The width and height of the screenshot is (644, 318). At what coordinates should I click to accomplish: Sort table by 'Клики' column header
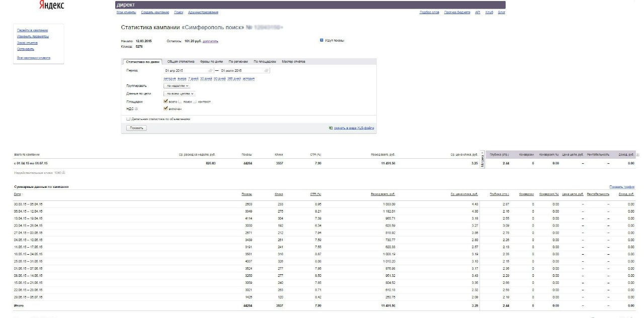tap(279, 194)
